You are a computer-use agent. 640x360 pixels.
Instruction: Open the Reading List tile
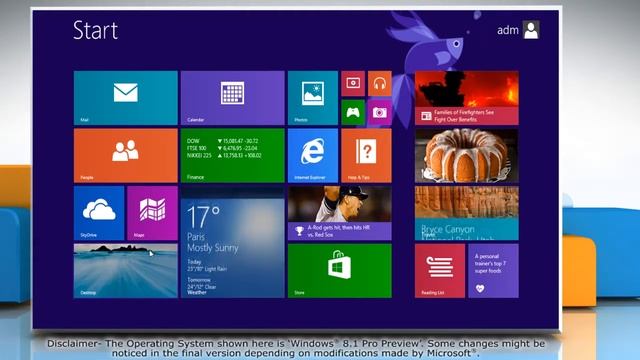(x=440, y=271)
